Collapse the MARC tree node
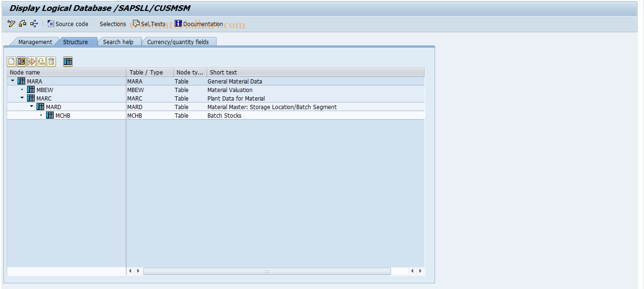Image resolution: width=644 pixels, height=289 pixels. click(22, 98)
